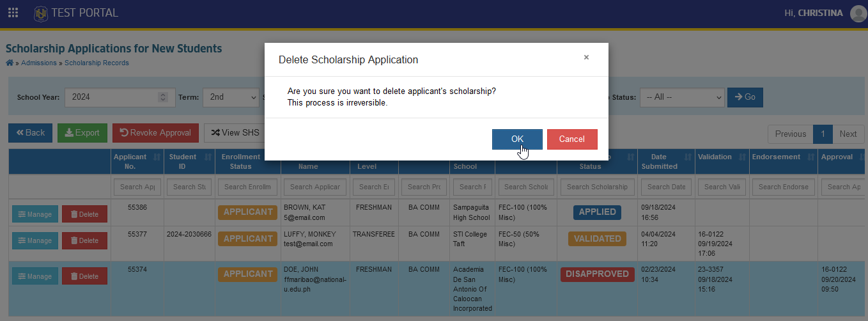Focus the Applicant Name search field
The height and width of the screenshot is (321, 868).
click(x=315, y=187)
